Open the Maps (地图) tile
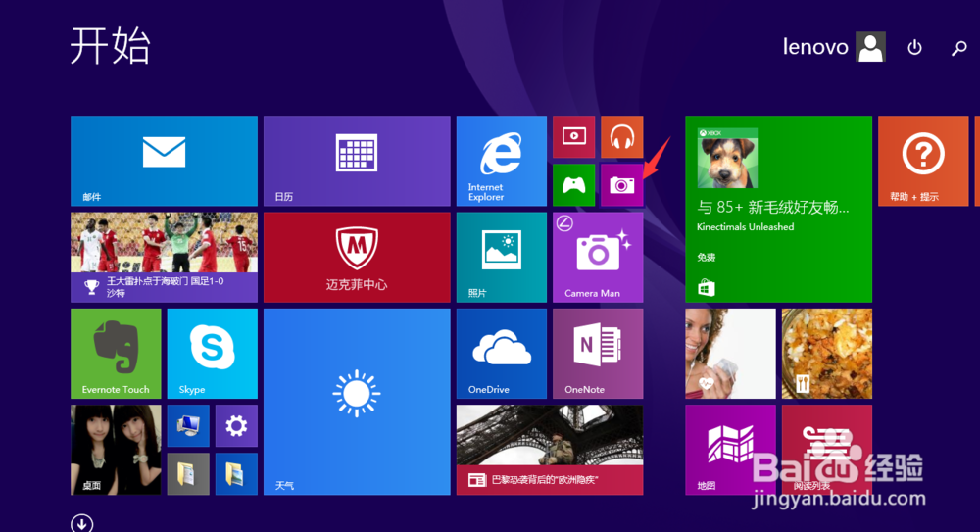The image size is (980, 532). pyautogui.click(x=730, y=450)
